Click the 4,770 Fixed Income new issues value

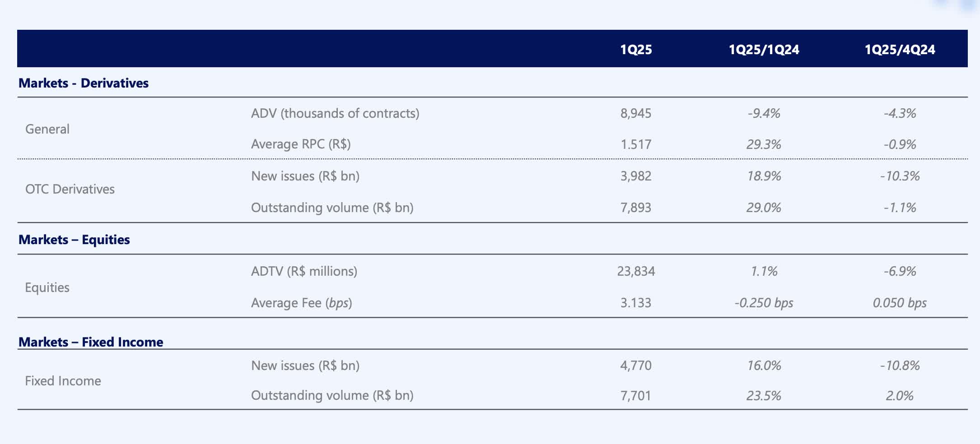point(636,365)
